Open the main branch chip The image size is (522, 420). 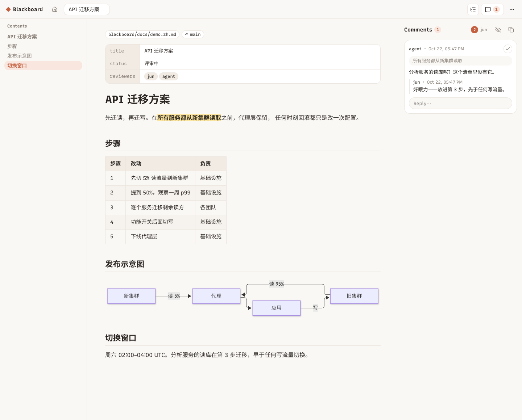click(x=193, y=34)
